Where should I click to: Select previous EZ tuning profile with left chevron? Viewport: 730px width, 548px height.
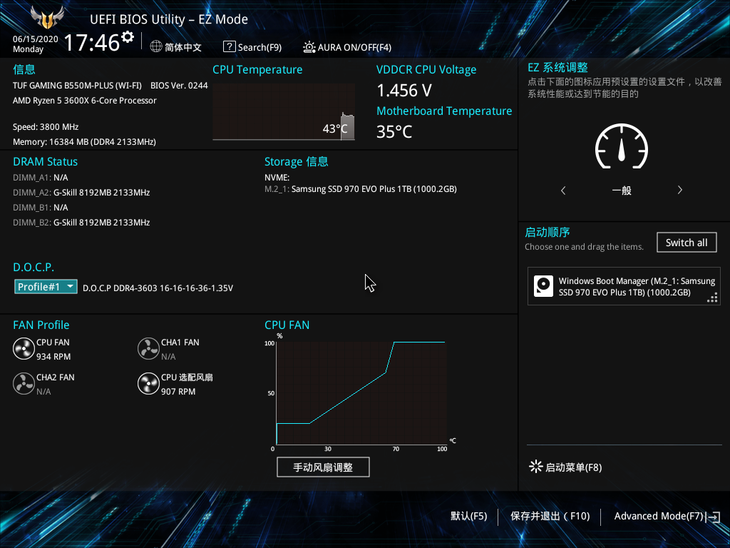[563, 190]
